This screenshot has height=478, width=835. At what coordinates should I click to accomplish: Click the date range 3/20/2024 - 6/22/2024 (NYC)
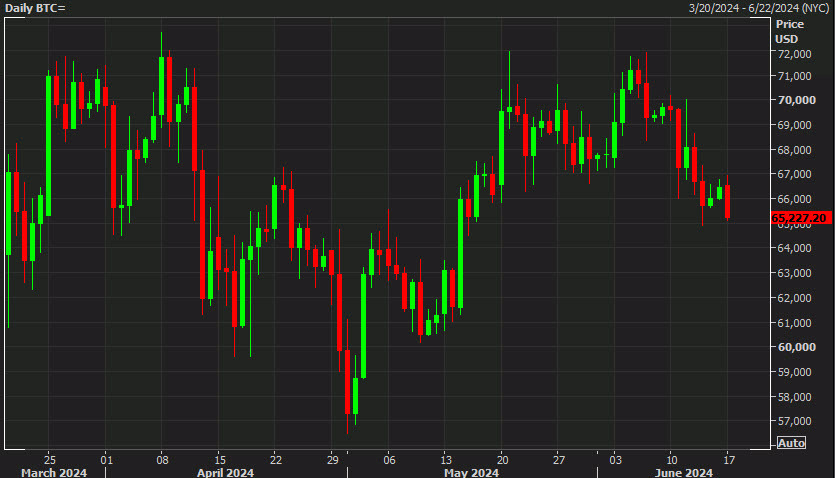(759, 9)
